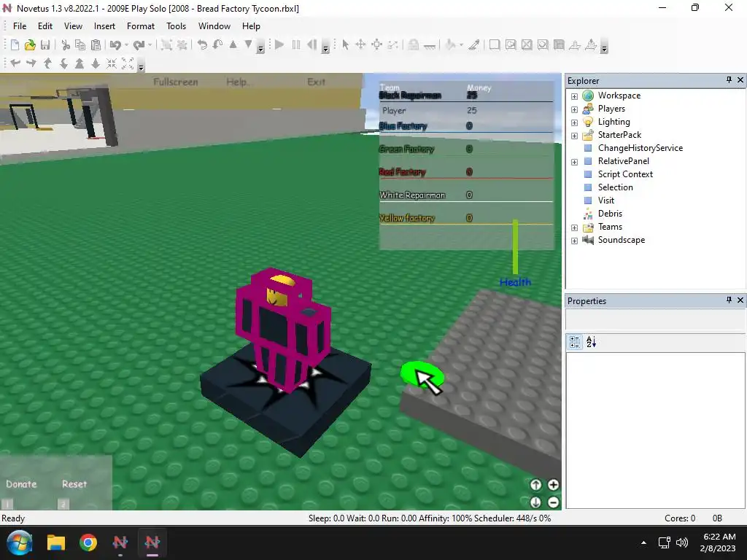Click the crossed-out square surface tool icon
This screenshot has height=560, width=747.
527,44
